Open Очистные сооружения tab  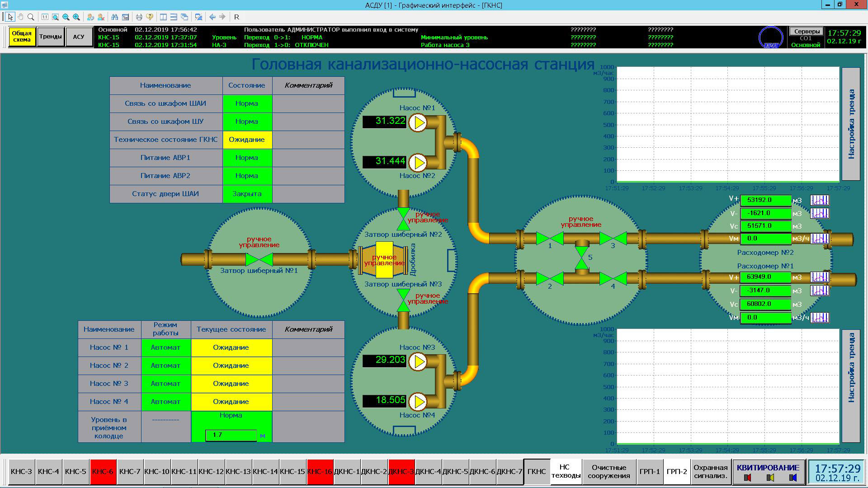(609, 472)
